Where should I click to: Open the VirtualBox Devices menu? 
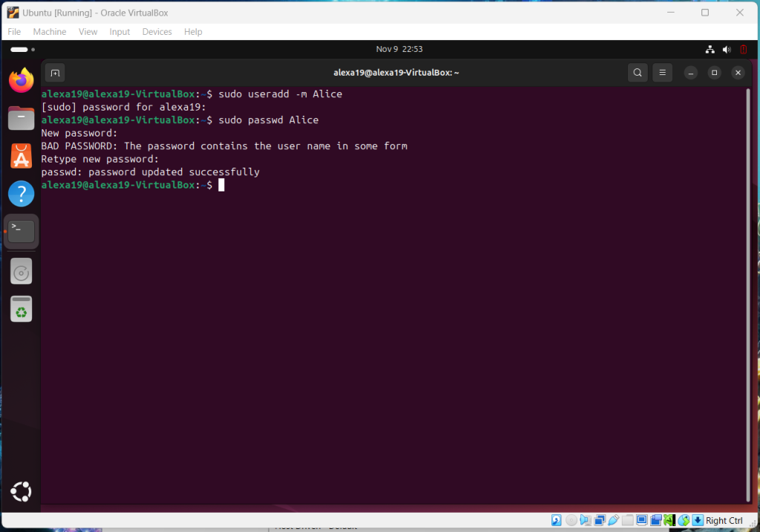point(157,32)
